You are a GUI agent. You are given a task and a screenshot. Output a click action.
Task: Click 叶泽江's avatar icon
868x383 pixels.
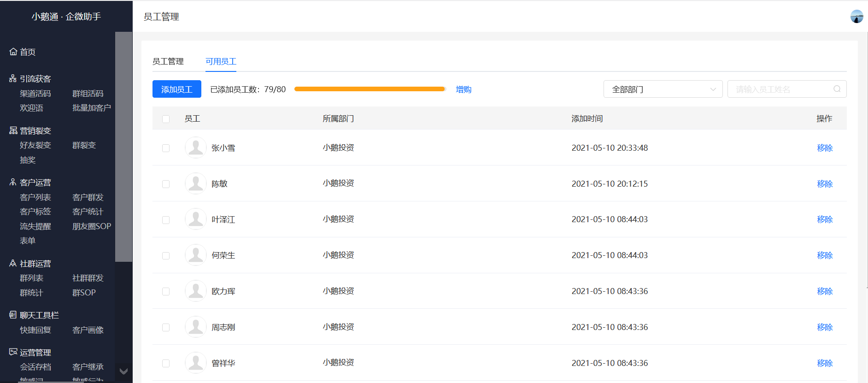pyautogui.click(x=196, y=219)
